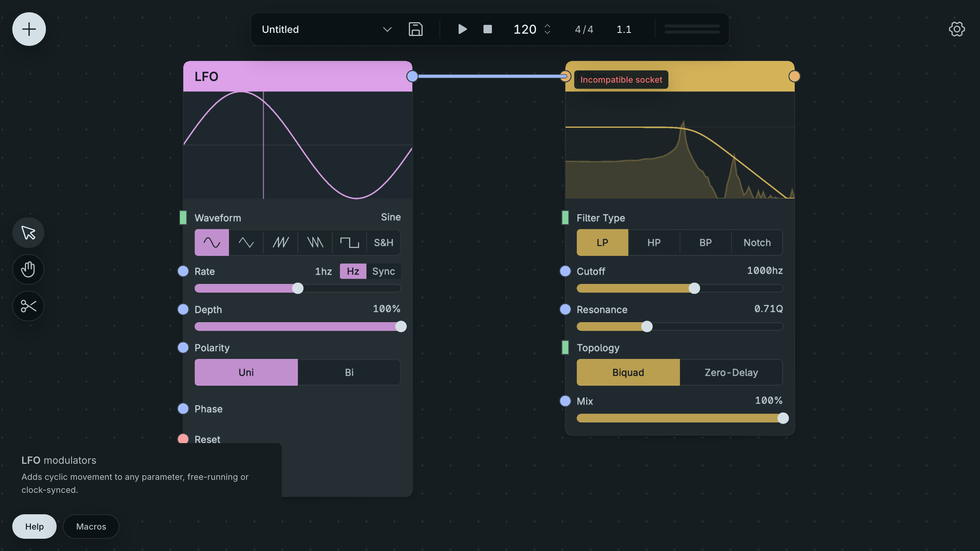Click the Reset trigger socket
Viewport: 980px width, 551px height.
(183, 439)
